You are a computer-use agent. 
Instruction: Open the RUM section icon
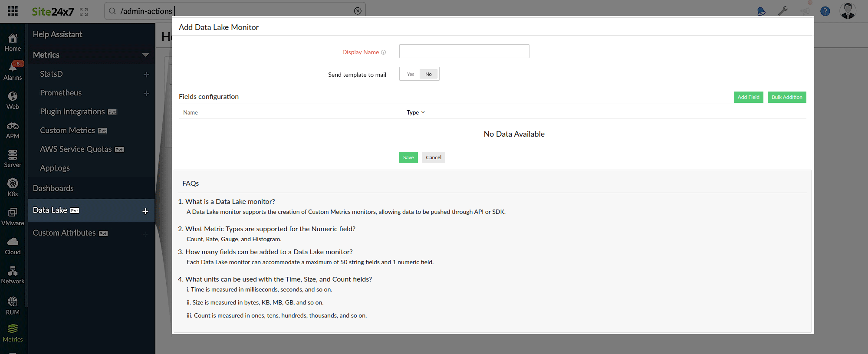(13, 302)
